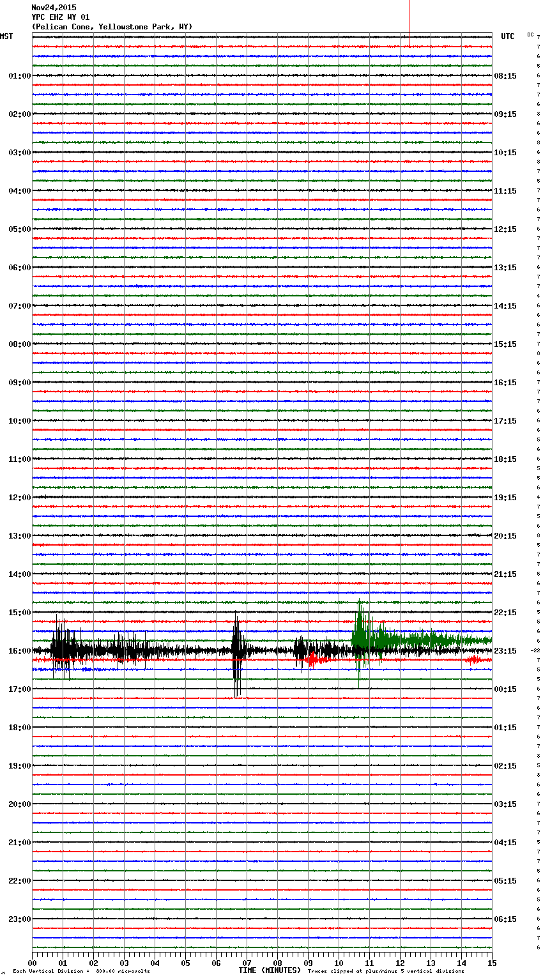Viewport: 543px width, 980px height.
Task: Click the 12:15 UTC time label
Action: pyautogui.click(x=505, y=229)
